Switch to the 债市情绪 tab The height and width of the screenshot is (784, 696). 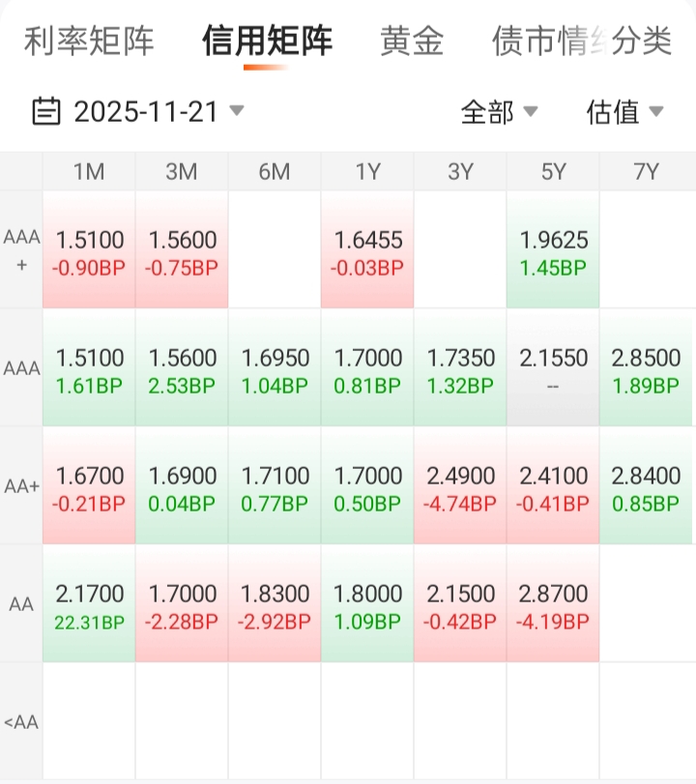[546, 42]
